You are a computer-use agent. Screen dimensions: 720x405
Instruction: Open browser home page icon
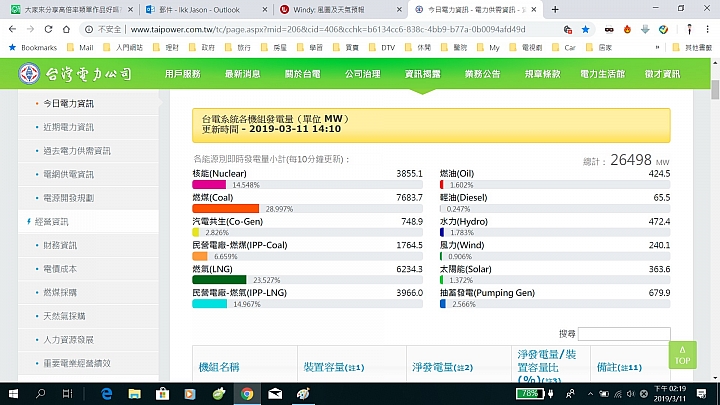pos(66,29)
